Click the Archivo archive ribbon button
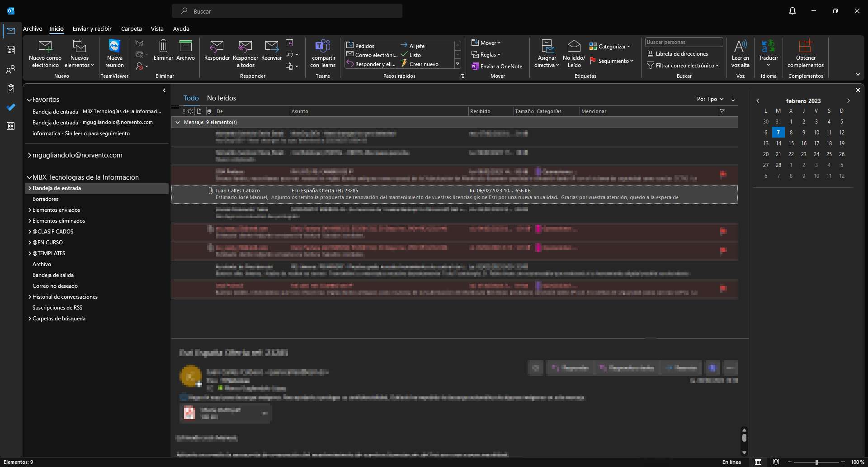 [x=185, y=50]
